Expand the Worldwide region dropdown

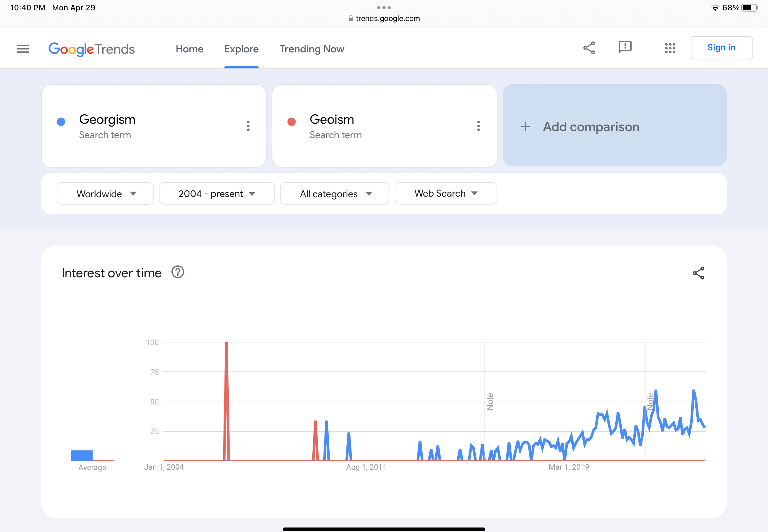click(x=105, y=193)
